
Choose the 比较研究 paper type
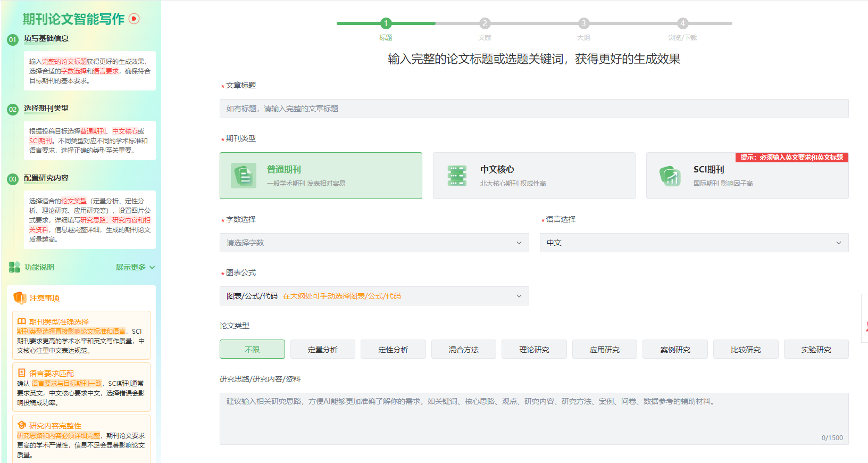tap(746, 349)
